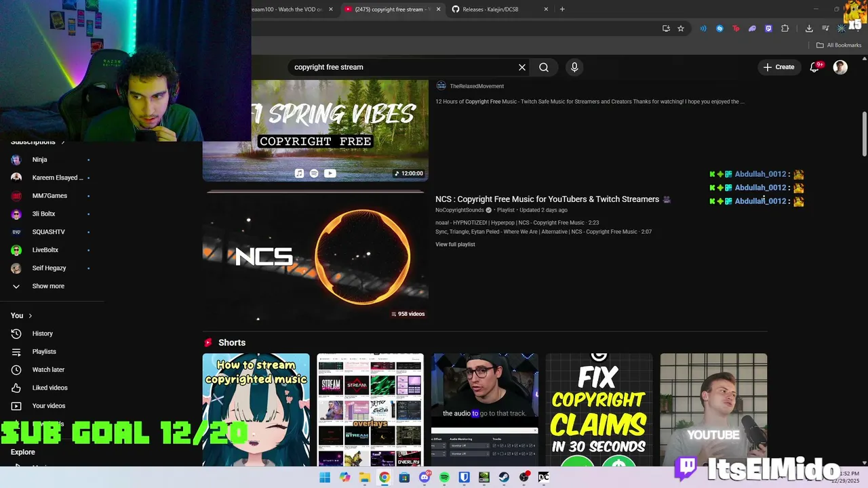Open TheRelaxedMovement channel link

coord(477,86)
